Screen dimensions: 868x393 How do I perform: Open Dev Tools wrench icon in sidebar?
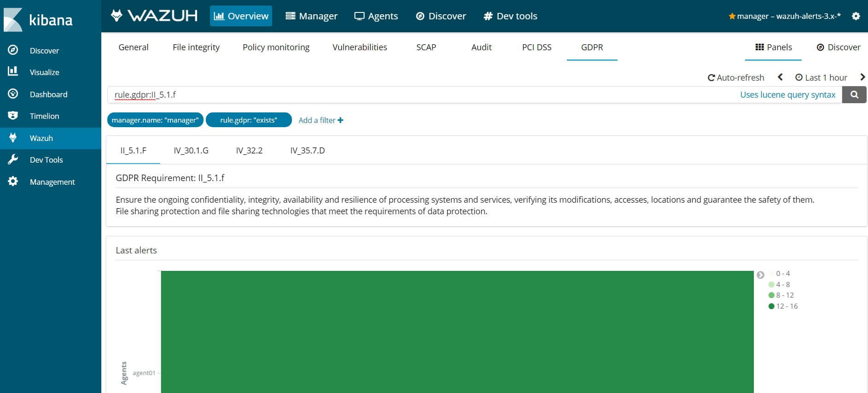tap(13, 159)
